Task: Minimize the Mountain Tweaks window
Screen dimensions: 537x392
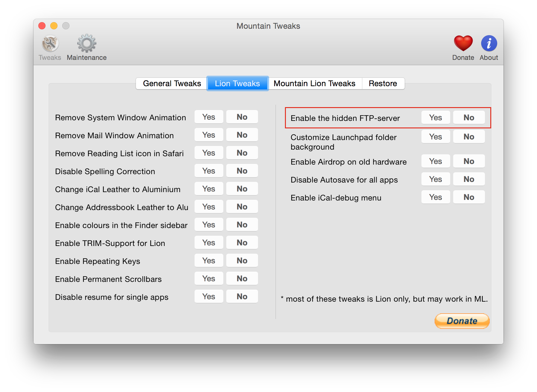Action: tap(54, 26)
